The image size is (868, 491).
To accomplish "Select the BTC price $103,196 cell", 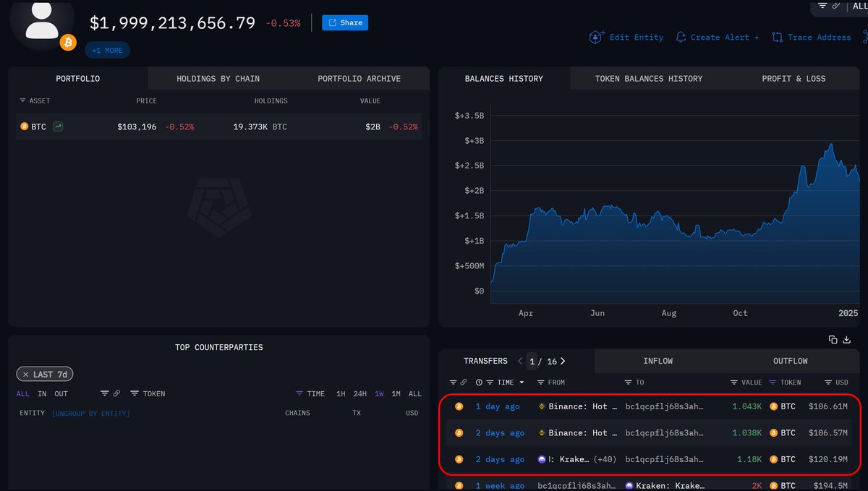I will [x=137, y=127].
